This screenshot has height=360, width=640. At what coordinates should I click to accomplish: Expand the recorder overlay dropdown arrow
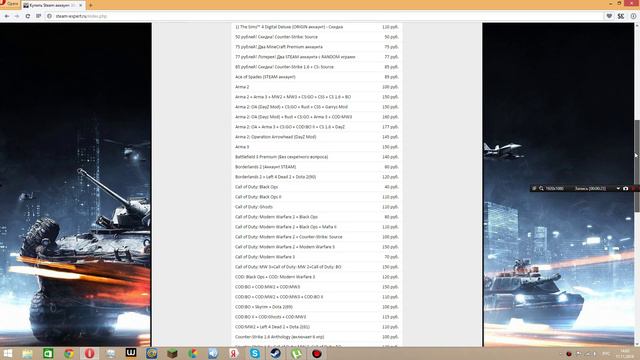pyautogui.click(x=618, y=188)
